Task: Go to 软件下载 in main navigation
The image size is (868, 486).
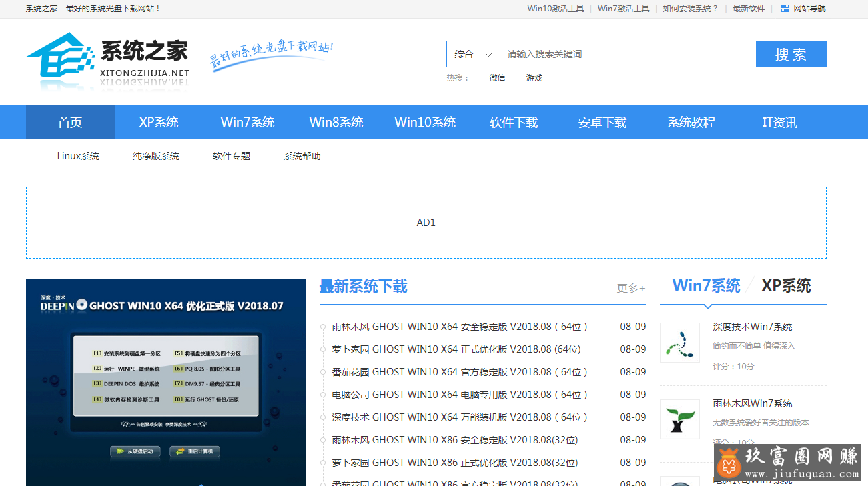Action: tap(514, 122)
